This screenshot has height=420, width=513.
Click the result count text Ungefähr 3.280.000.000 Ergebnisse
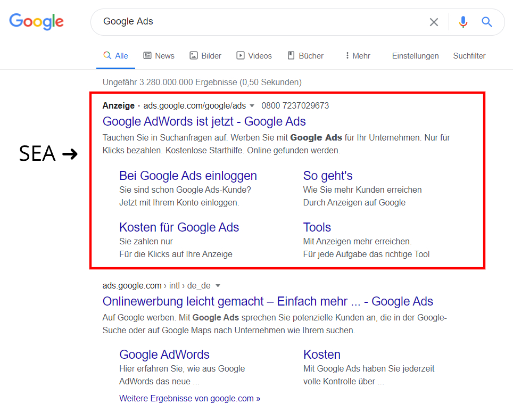click(202, 82)
